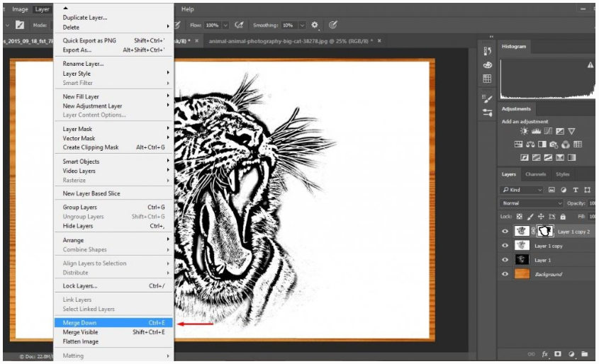Add a Levels adjustment

(536, 131)
